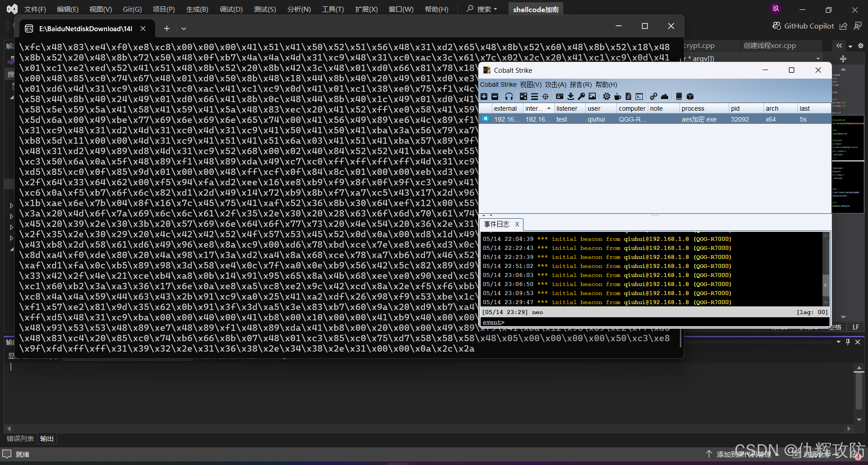868x465 pixels.
Task: Click the cube About icon in Cobalt Strike
Action: pos(690,96)
